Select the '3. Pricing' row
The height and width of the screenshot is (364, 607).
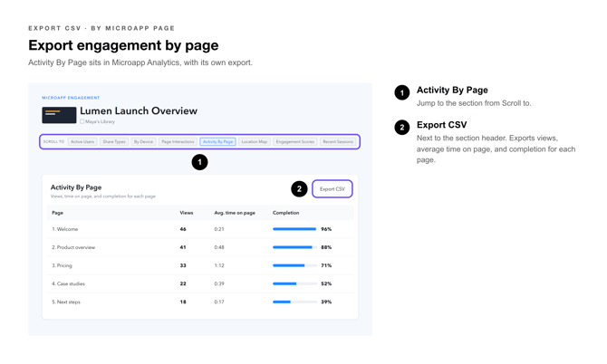point(200,265)
